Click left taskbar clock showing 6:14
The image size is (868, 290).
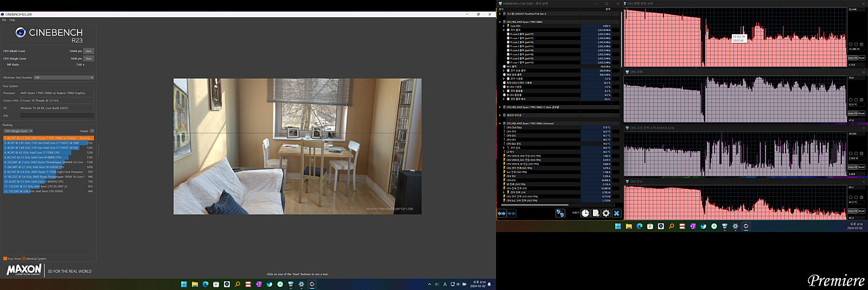[478, 284]
